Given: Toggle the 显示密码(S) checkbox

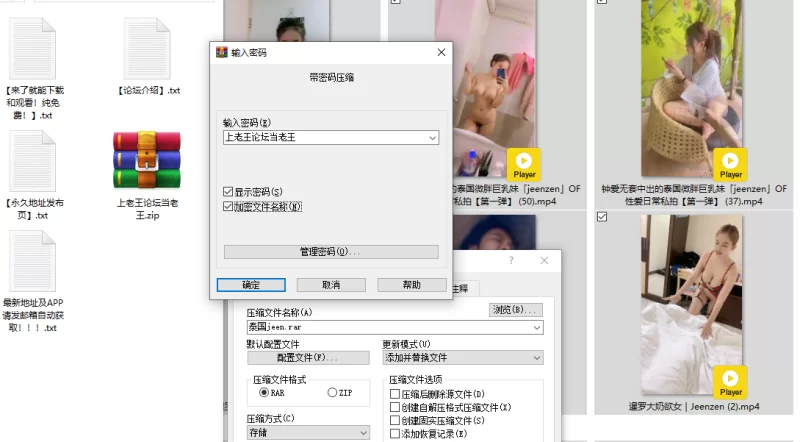Looking at the screenshot, I should pos(228,192).
